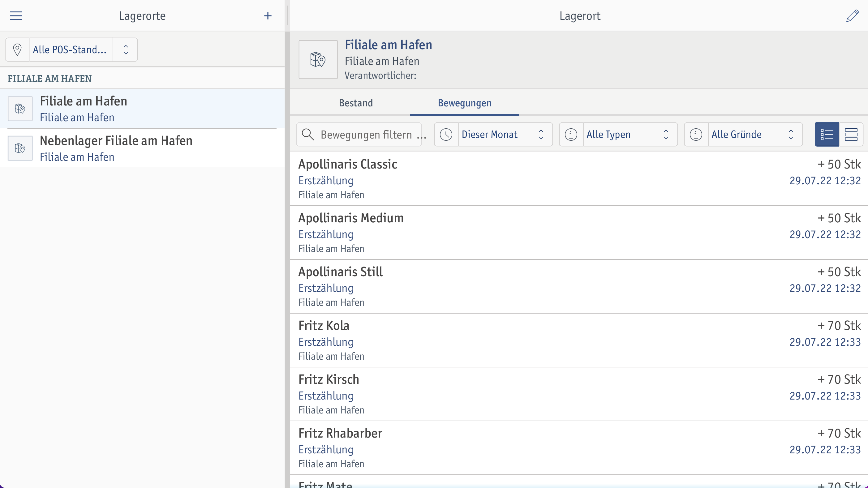Open the hamburger menu
This screenshot has width=868, height=488.
tap(16, 16)
